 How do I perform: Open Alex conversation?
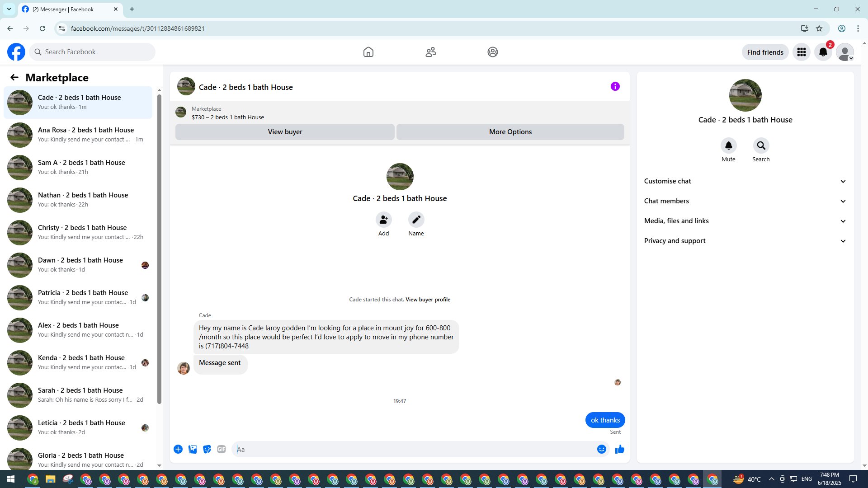click(78, 330)
